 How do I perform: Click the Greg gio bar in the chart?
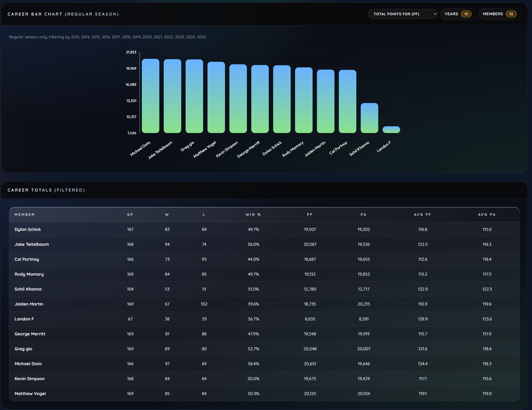click(194, 96)
